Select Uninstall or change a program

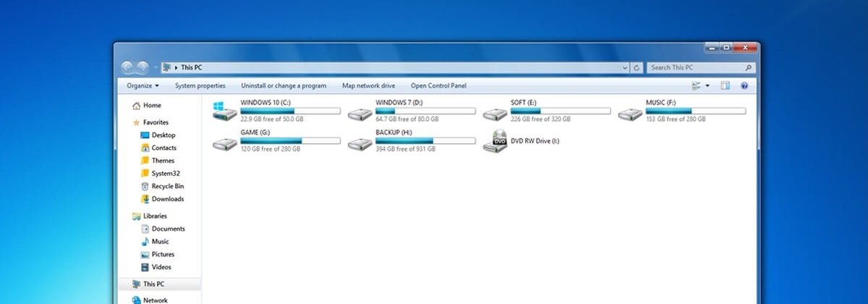[x=284, y=85]
